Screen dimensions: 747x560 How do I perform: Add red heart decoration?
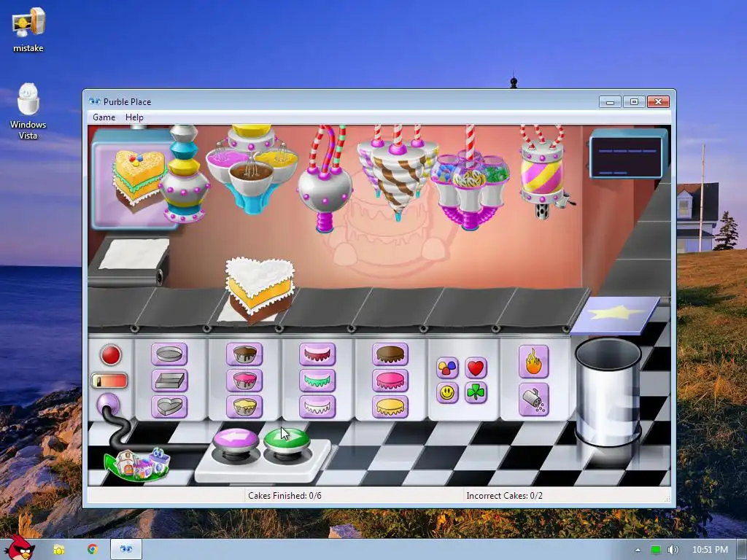click(476, 367)
